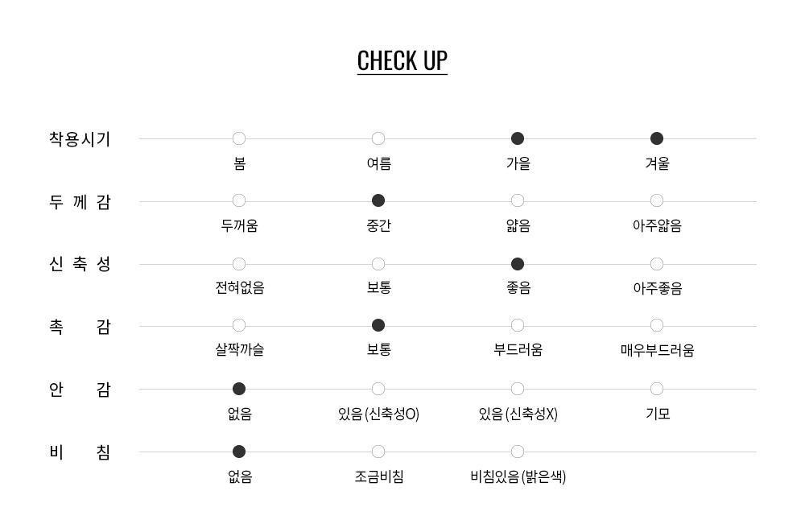Choose 아주얇음 thickness circle
Image resolution: width=805 pixels, height=532 pixels.
click(x=657, y=200)
